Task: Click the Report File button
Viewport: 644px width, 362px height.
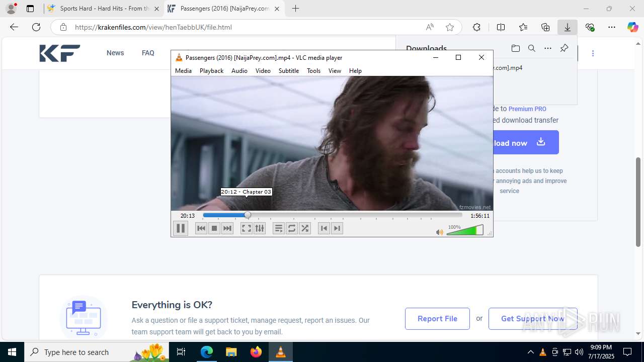Action: pyautogui.click(x=437, y=319)
